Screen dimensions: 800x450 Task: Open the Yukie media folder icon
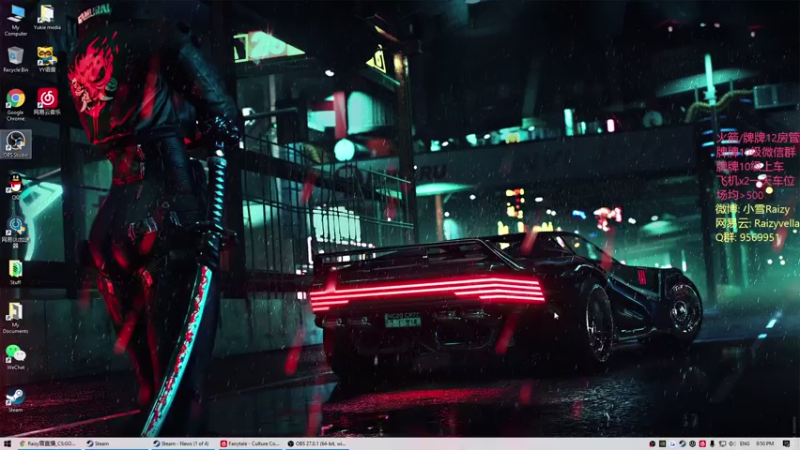[x=47, y=17]
